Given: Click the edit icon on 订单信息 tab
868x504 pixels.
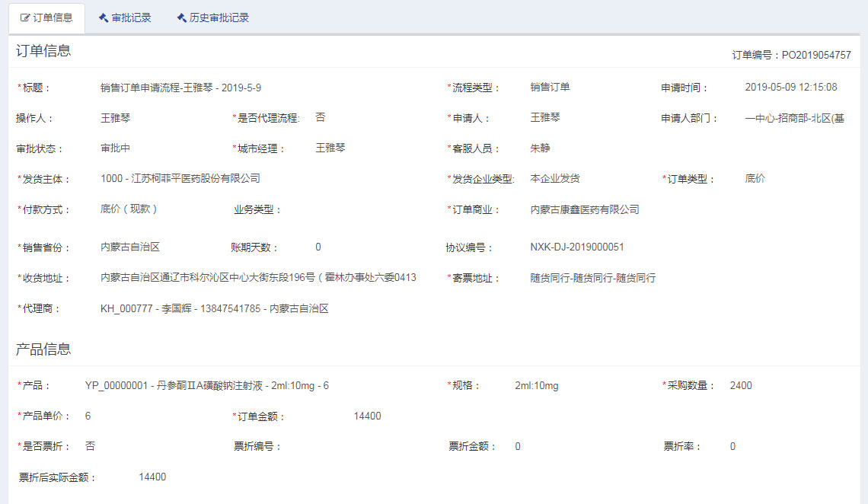Looking at the screenshot, I should click(25, 18).
